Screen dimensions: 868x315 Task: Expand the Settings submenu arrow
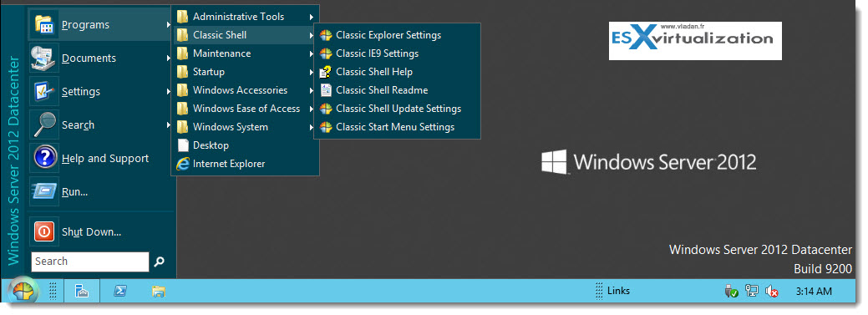click(168, 91)
